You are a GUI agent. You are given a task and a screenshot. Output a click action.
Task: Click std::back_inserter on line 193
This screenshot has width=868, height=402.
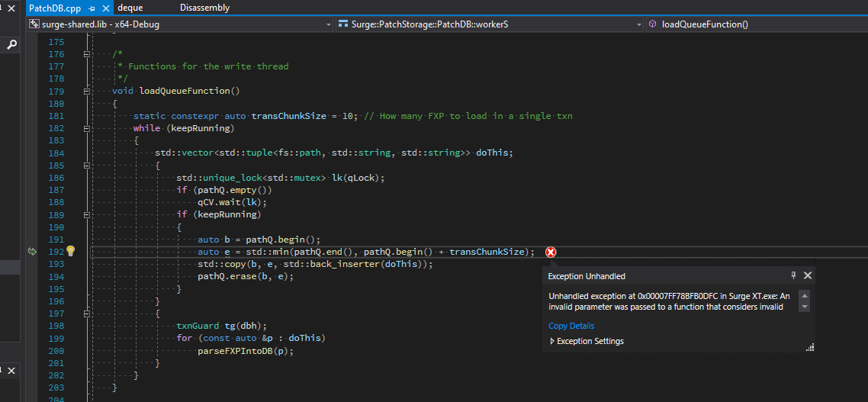point(333,264)
